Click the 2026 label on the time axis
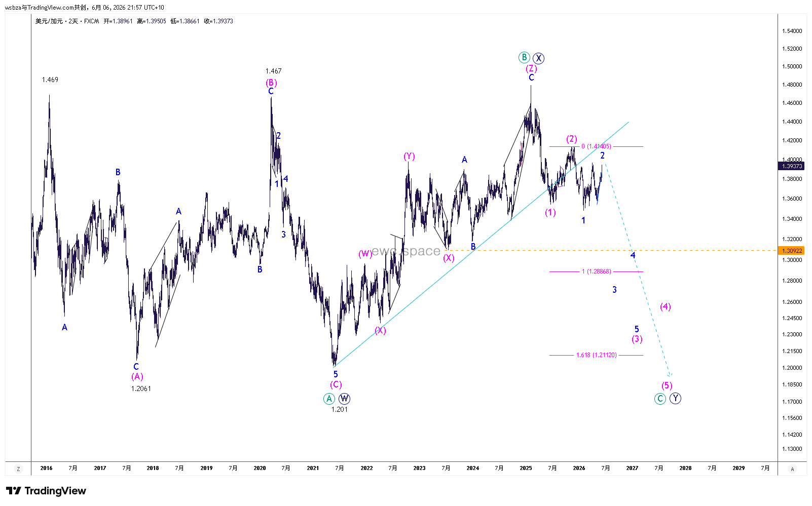This screenshot has height=506, width=812. pos(579,468)
